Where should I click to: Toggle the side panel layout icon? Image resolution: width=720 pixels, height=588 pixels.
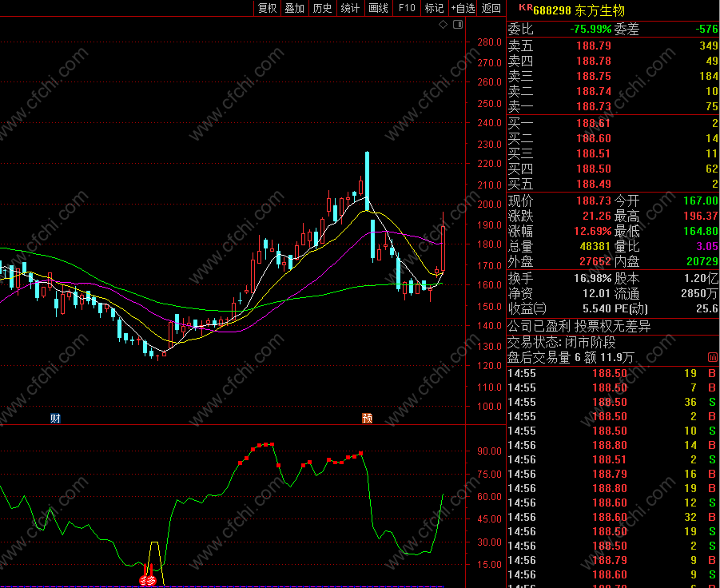(458, 24)
